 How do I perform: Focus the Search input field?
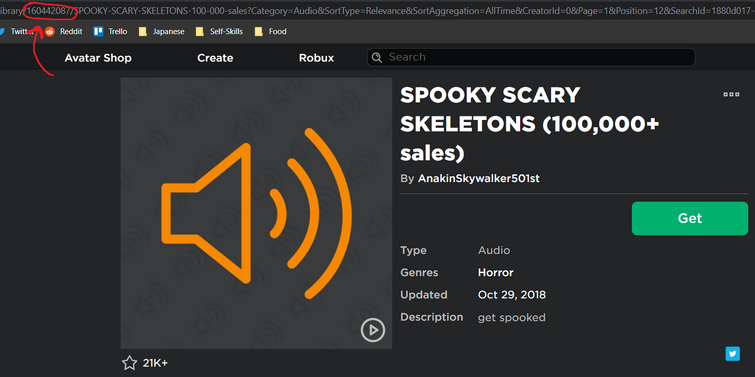tap(531, 57)
